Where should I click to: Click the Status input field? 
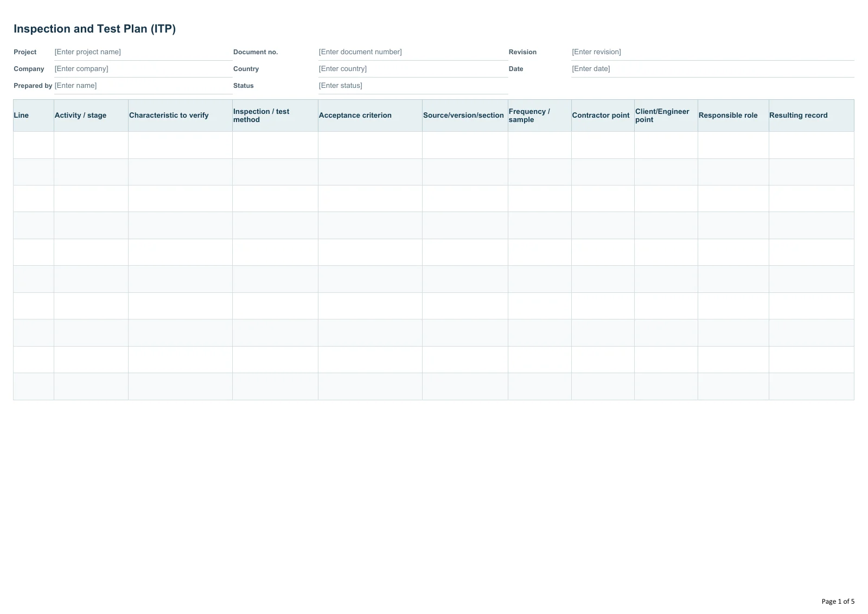[413, 86]
